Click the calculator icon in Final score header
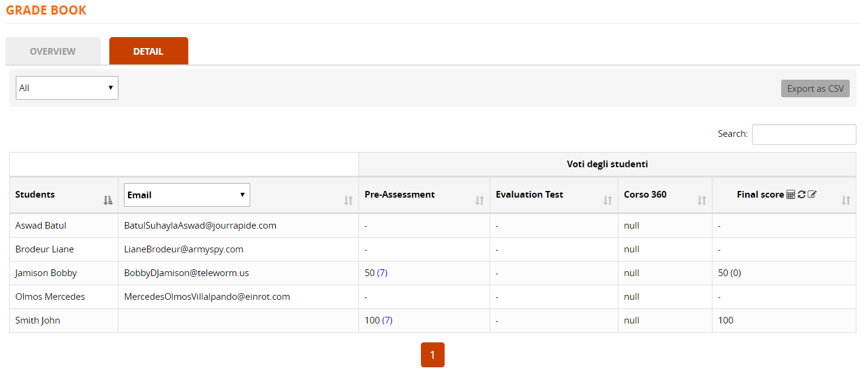The image size is (868, 374). (790, 195)
